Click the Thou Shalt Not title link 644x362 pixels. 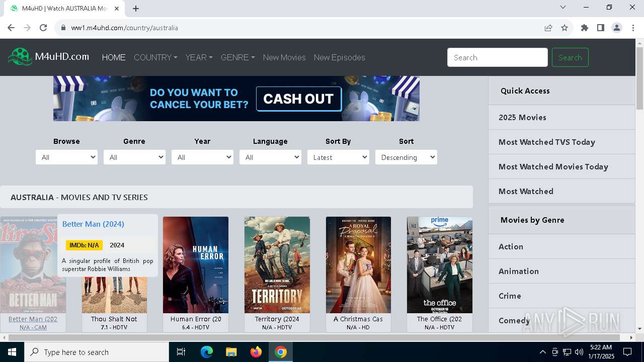click(x=114, y=319)
